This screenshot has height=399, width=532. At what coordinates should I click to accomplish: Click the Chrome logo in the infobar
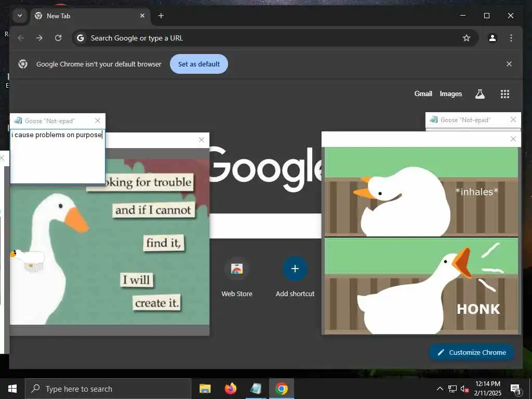tap(23, 64)
